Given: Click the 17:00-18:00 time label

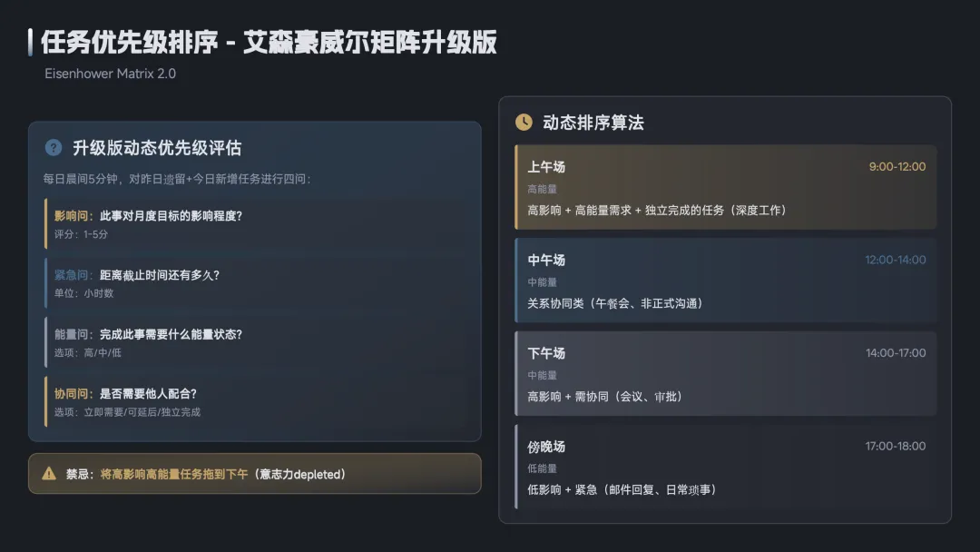Looking at the screenshot, I should pyautogui.click(x=895, y=447).
